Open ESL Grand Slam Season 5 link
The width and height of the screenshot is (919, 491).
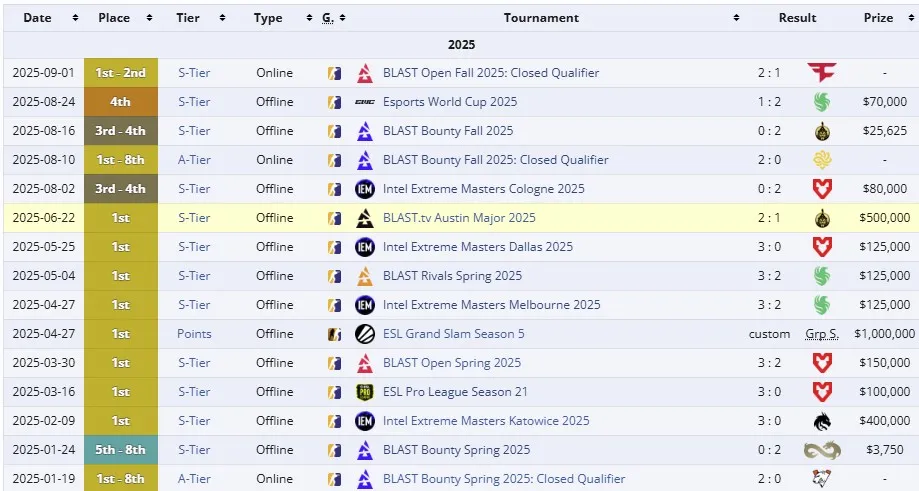453,334
